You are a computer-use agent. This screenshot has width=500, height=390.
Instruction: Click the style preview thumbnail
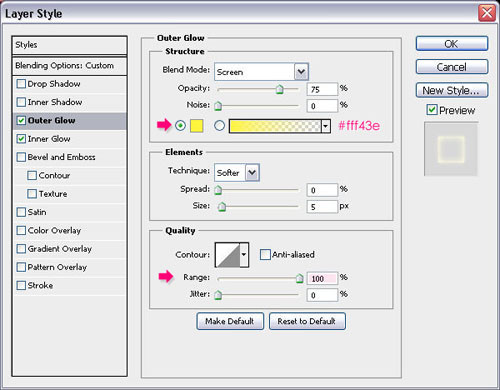(x=451, y=149)
